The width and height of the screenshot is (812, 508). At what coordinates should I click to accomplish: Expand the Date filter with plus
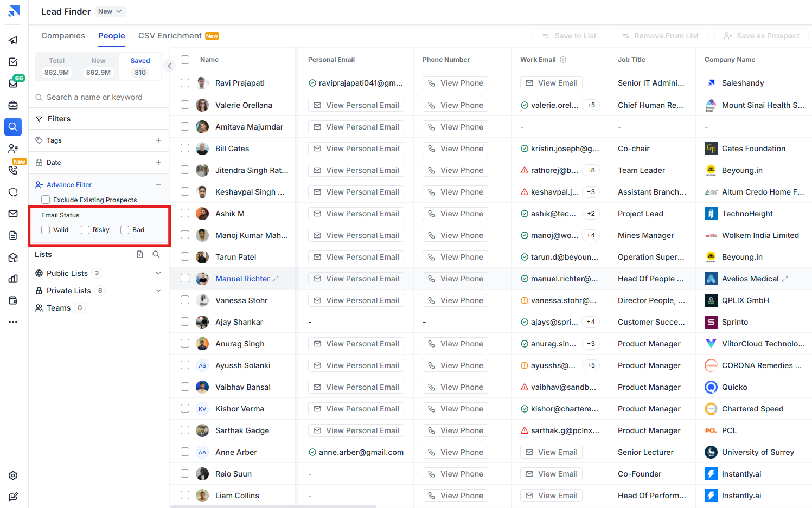coord(158,163)
